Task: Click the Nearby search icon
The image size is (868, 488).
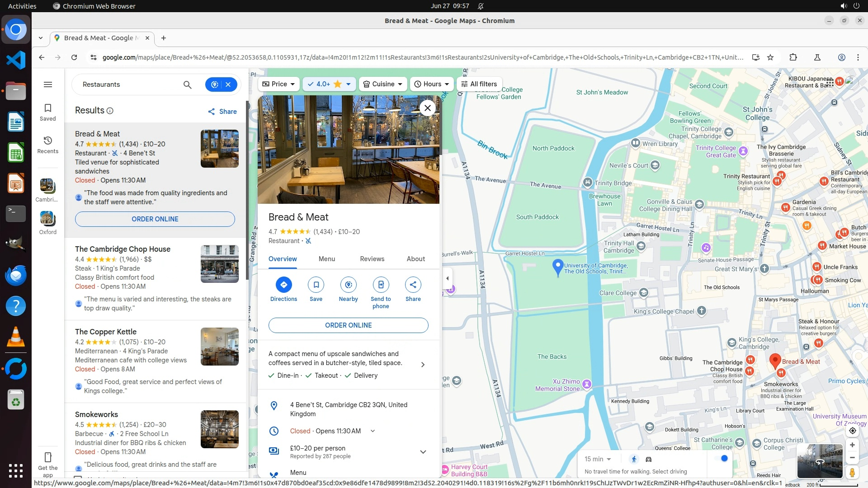Action: click(x=348, y=285)
